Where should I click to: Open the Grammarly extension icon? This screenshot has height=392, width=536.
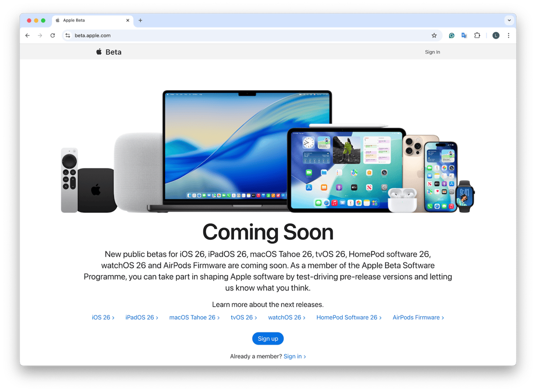tap(451, 36)
